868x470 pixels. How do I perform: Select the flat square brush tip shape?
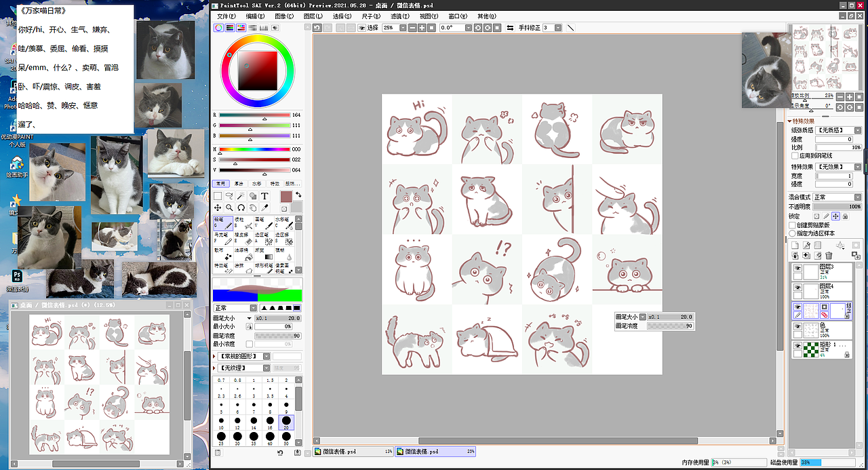pos(296,309)
